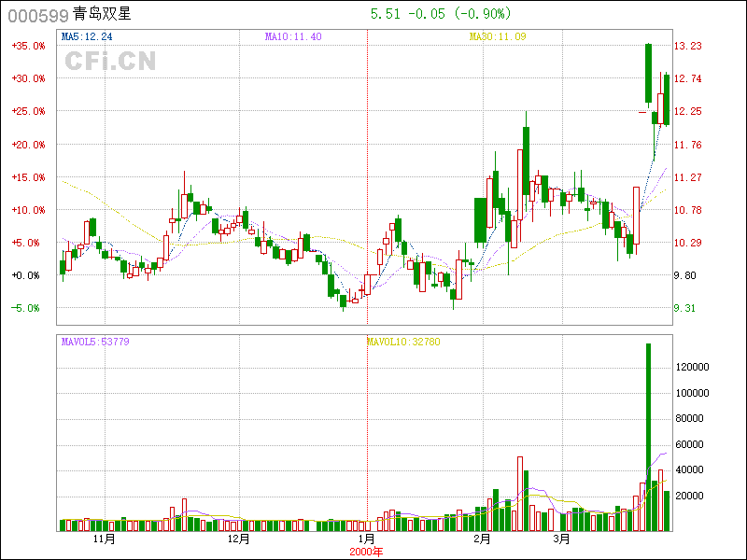Click the 1月 marker on time axis
This screenshot has width=747, height=560.
tap(367, 539)
